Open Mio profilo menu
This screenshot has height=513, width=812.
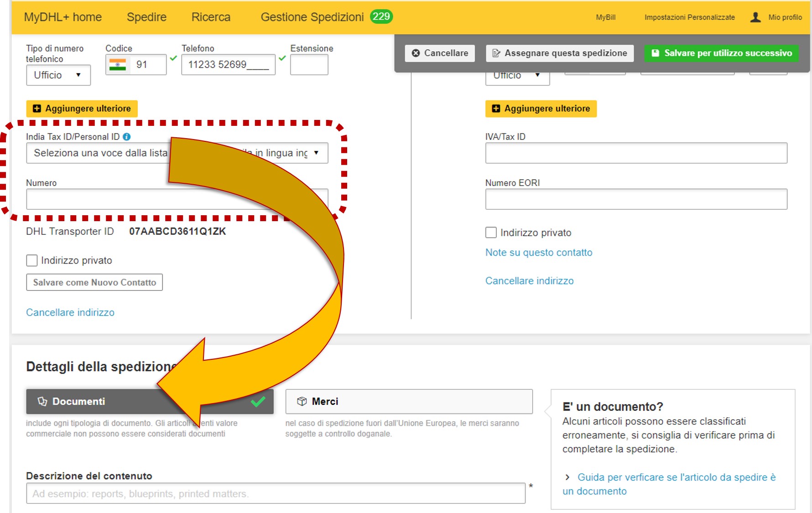click(x=785, y=17)
